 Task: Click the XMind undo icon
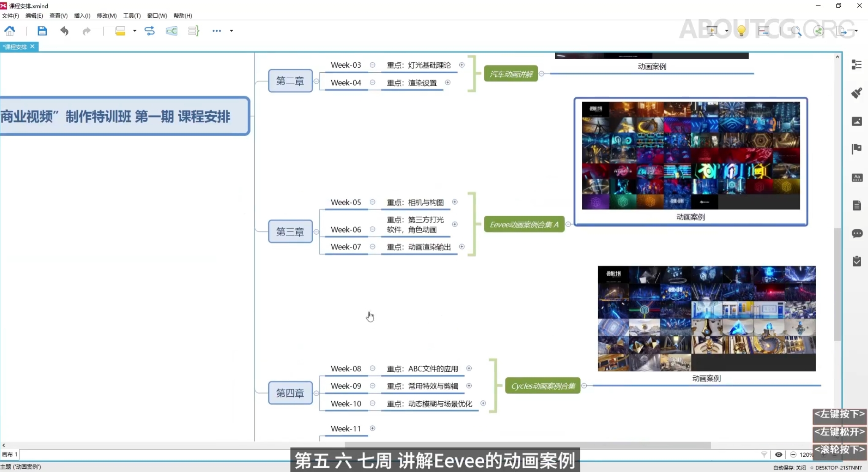pos(65,31)
